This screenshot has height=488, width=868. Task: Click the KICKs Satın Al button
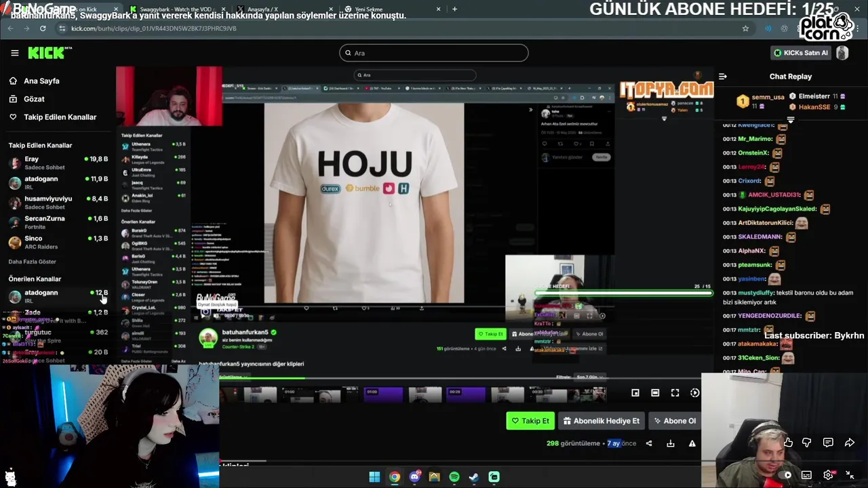pyautogui.click(x=801, y=53)
